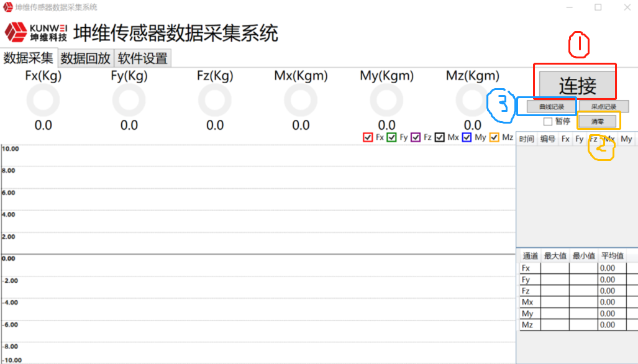Click the Fz circular gauge indicator
This screenshot has height=364, width=638.
214,100
